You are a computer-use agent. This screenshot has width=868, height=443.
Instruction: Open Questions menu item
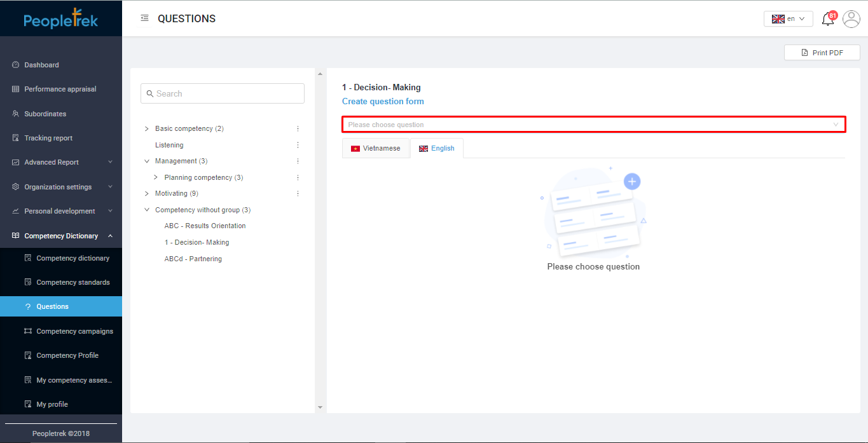click(61, 306)
